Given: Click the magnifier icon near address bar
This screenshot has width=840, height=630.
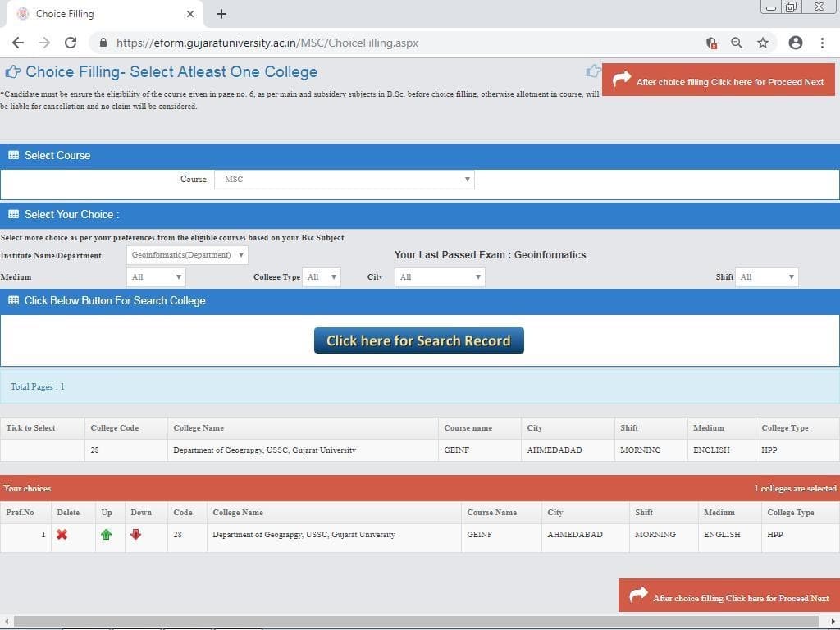Looking at the screenshot, I should 737,42.
